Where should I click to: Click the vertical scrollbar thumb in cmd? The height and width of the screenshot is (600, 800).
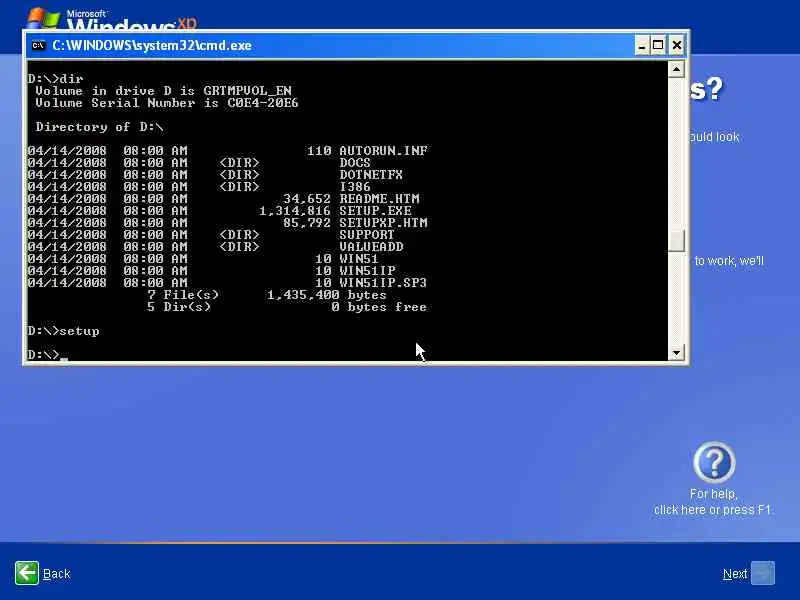pyautogui.click(x=676, y=241)
